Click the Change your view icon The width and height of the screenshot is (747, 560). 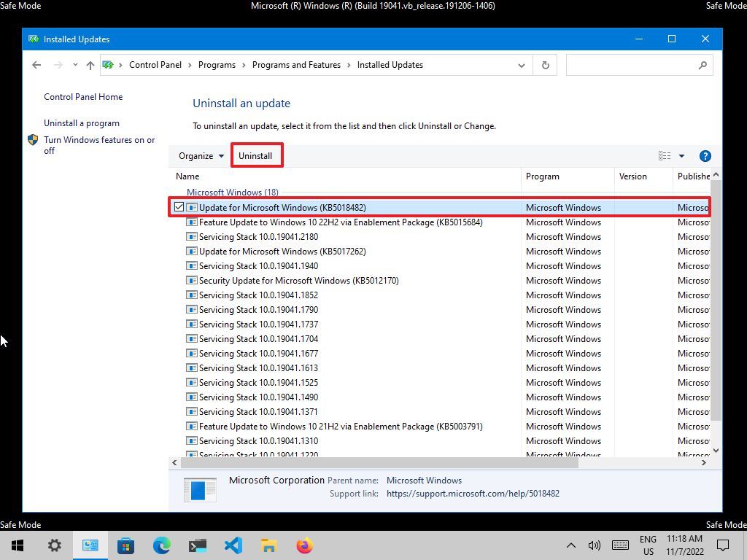coord(664,155)
